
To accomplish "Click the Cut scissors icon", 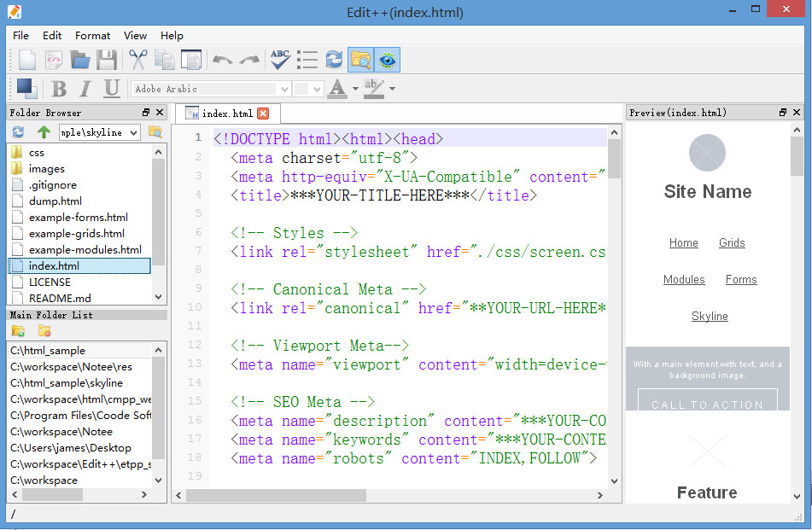I will [x=137, y=60].
